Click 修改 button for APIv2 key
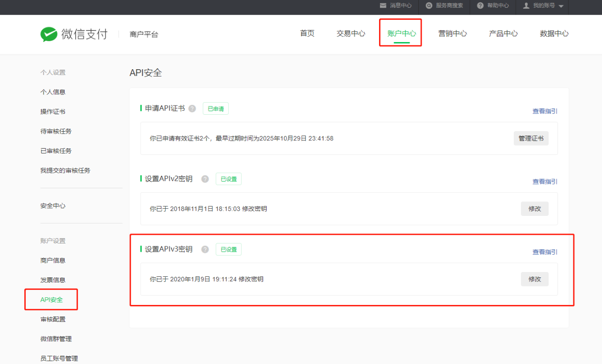The image size is (602, 364). (x=535, y=209)
